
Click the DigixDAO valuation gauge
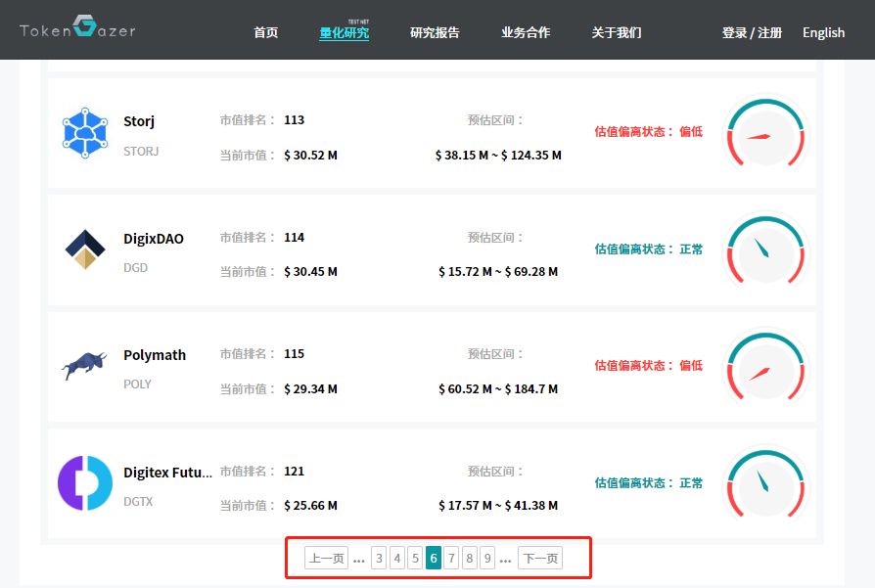[765, 249]
